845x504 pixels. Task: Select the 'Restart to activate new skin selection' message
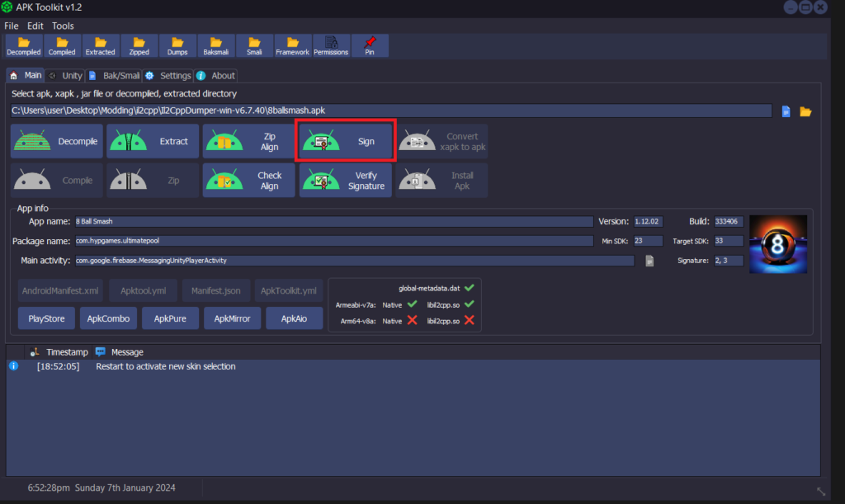[165, 366]
